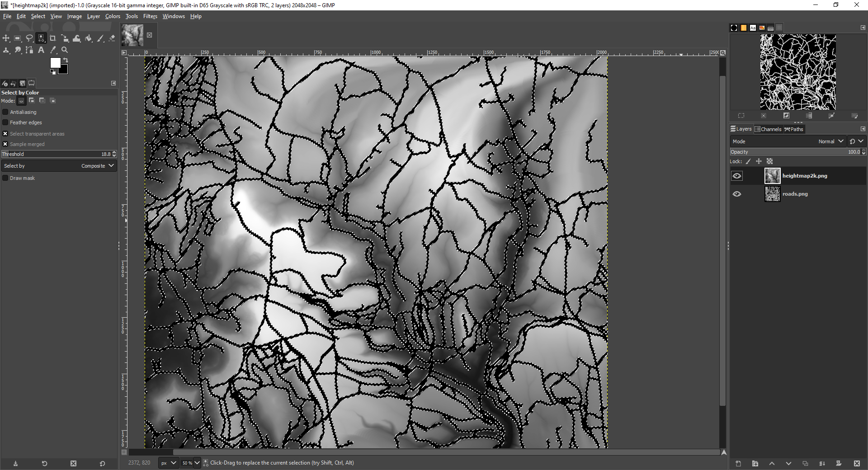868x470 pixels.
Task: Select the Unified Transform tool
Action: tap(65, 38)
